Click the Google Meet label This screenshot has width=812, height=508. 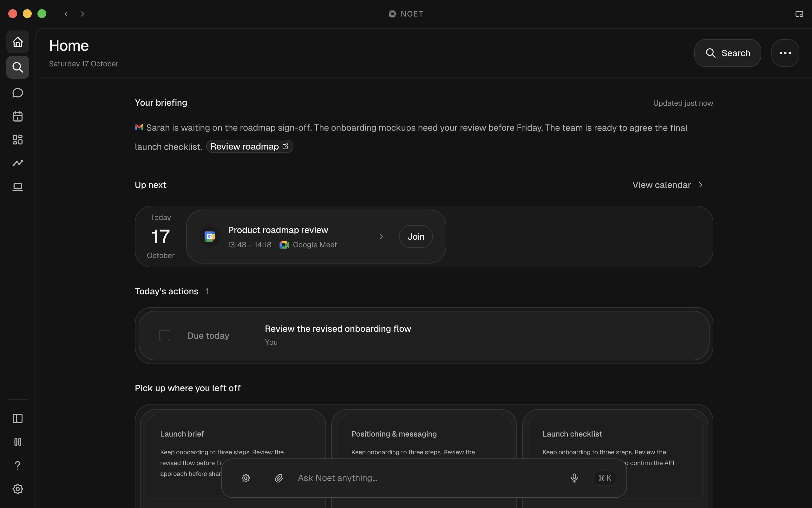pos(315,245)
